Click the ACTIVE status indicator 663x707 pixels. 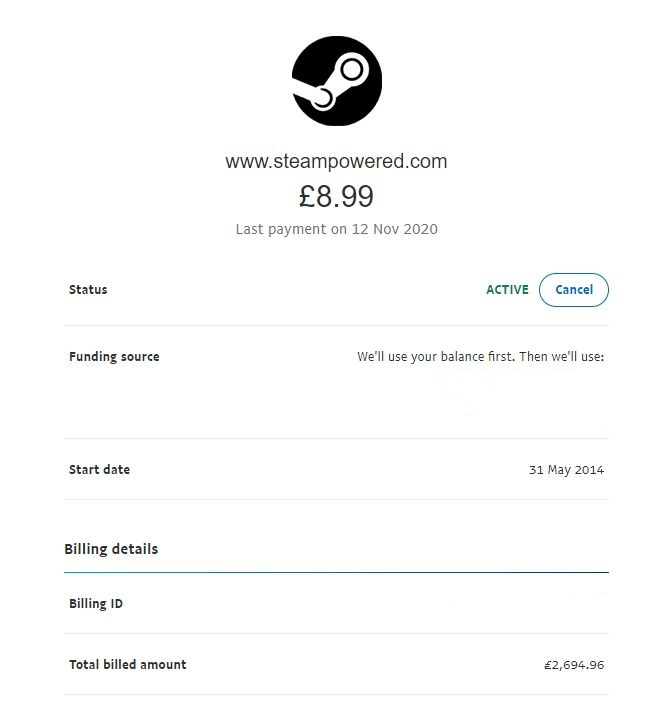point(507,289)
